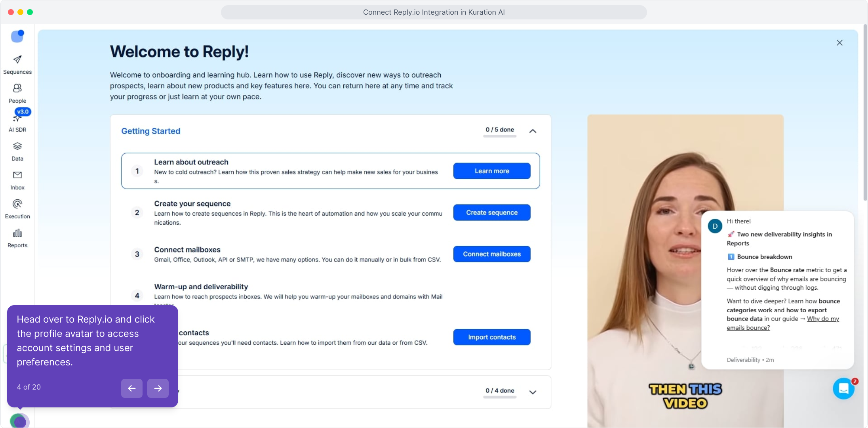Open the Sequences section in sidebar
Viewport: 868px width, 428px height.
[17, 65]
